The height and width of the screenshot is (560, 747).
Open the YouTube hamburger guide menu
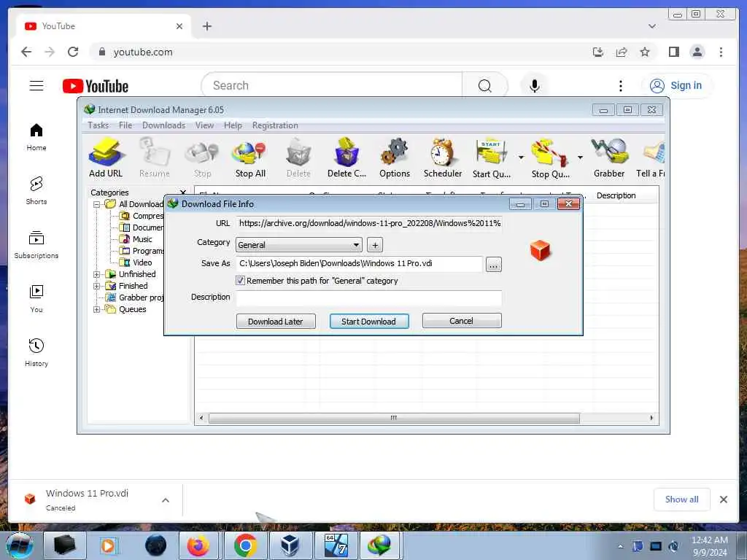tap(36, 86)
